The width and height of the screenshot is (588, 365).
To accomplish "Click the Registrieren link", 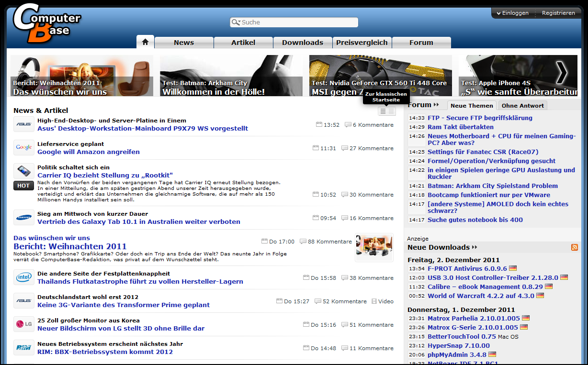I will [558, 13].
